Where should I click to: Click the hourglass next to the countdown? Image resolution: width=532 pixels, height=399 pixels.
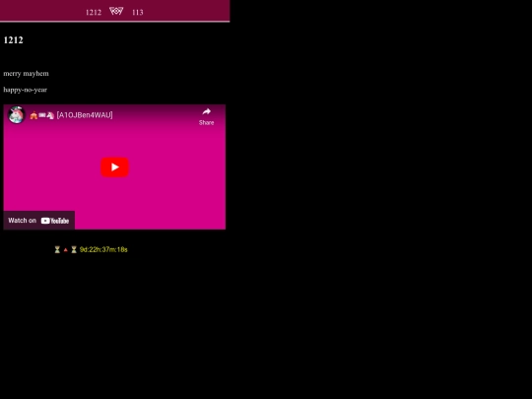pos(74,249)
